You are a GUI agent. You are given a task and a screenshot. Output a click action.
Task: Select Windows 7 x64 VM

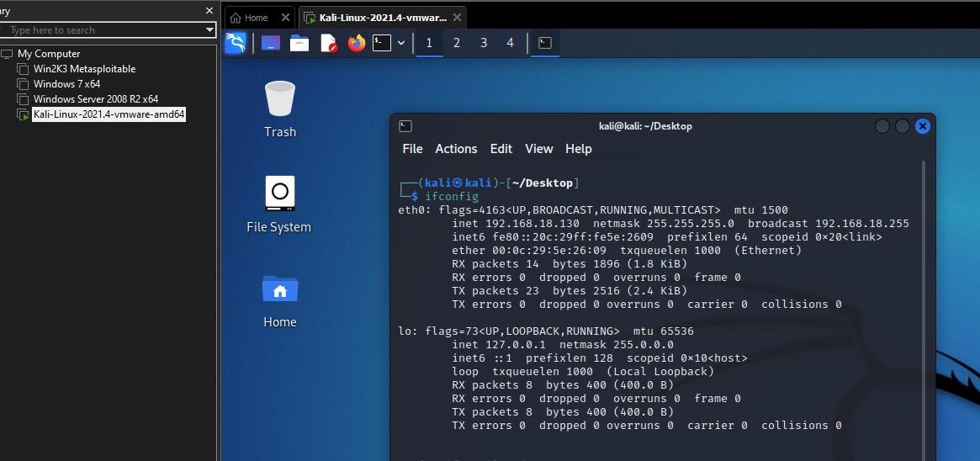click(x=66, y=84)
